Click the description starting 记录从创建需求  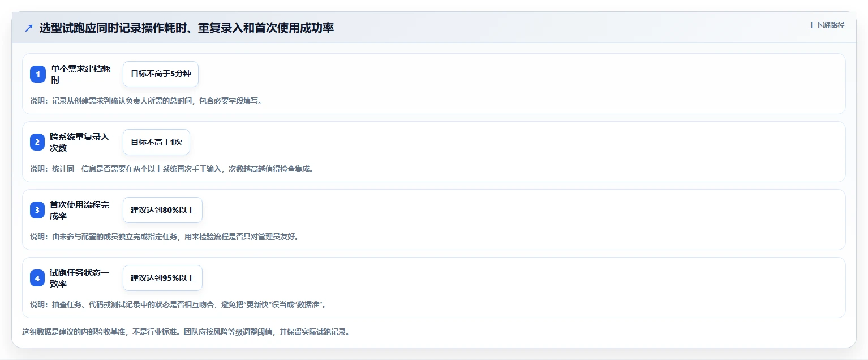click(146, 101)
